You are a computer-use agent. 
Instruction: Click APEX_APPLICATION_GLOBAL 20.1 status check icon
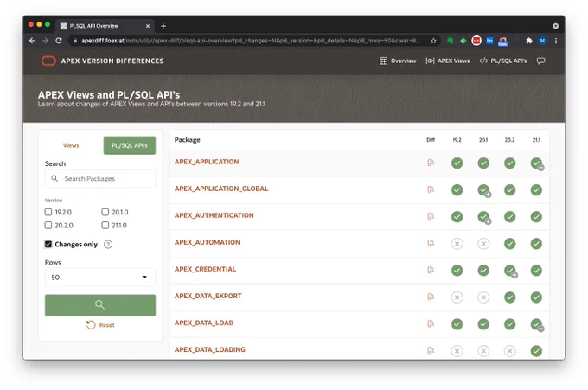[x=483, y=190]
